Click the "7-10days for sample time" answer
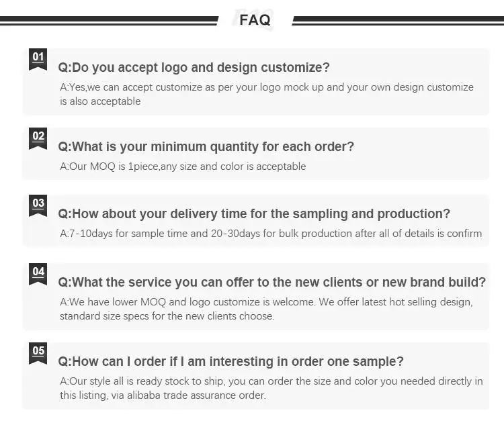This screenshot has height=433, width=504. point(271,234)
